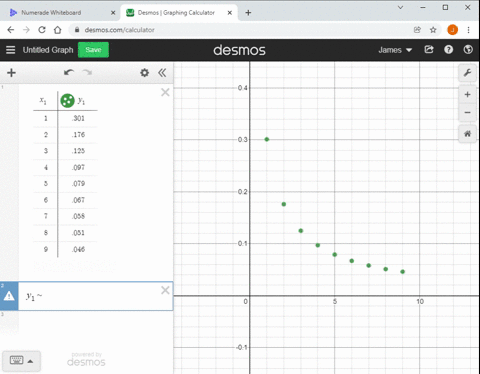The height and width of the screenshot is (374, 480).
Task: Click the site lock icon
Action: [x=77, y=30]
